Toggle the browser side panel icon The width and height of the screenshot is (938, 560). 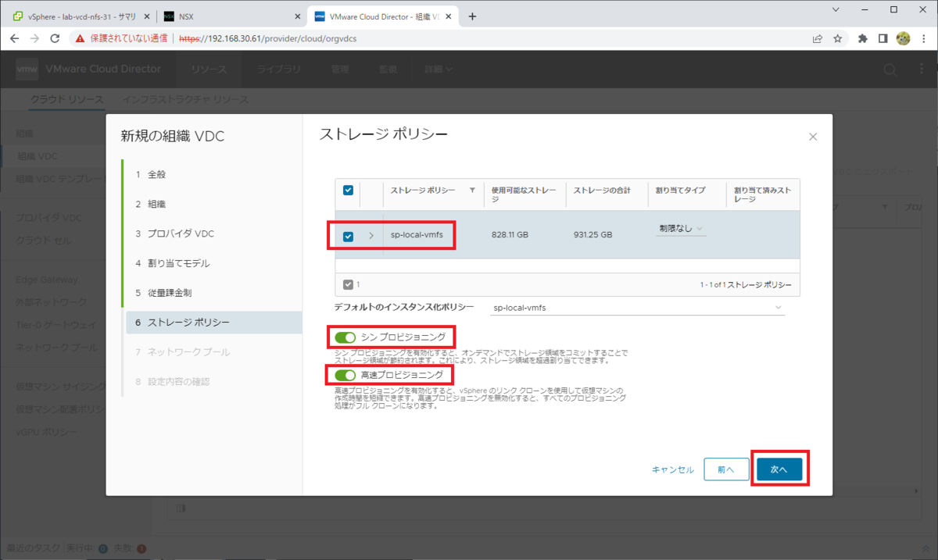(x=883, y=37)
